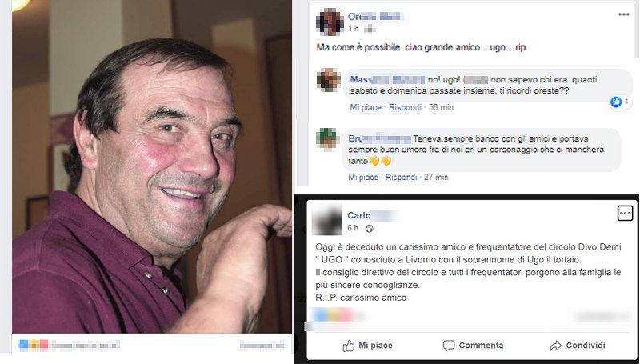Open the three-dot menu on the top post
640x364 pixels.
pos(623,14)
